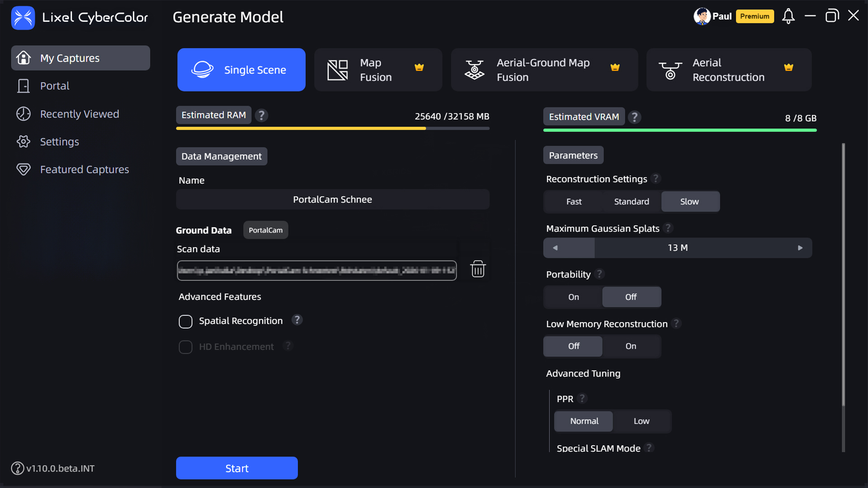Click Portability help question mark

point(599,274)
